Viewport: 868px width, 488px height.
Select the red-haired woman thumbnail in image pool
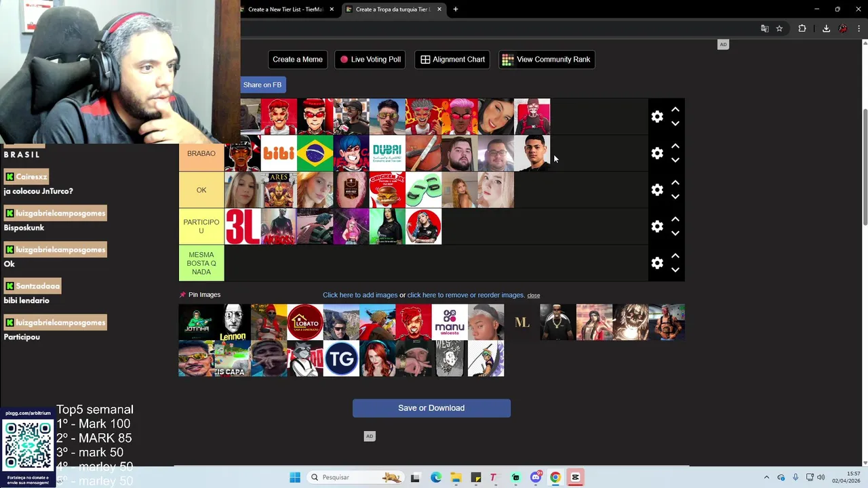click(x=378, y=359)
